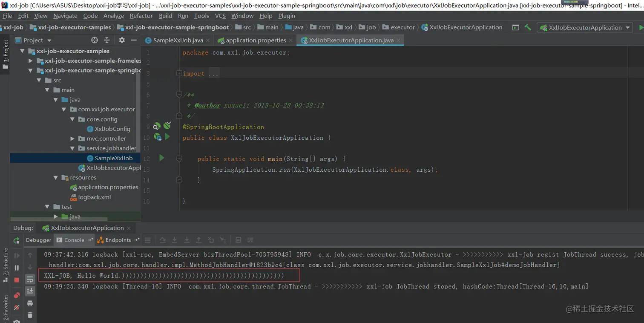Clear all console output

30,315
